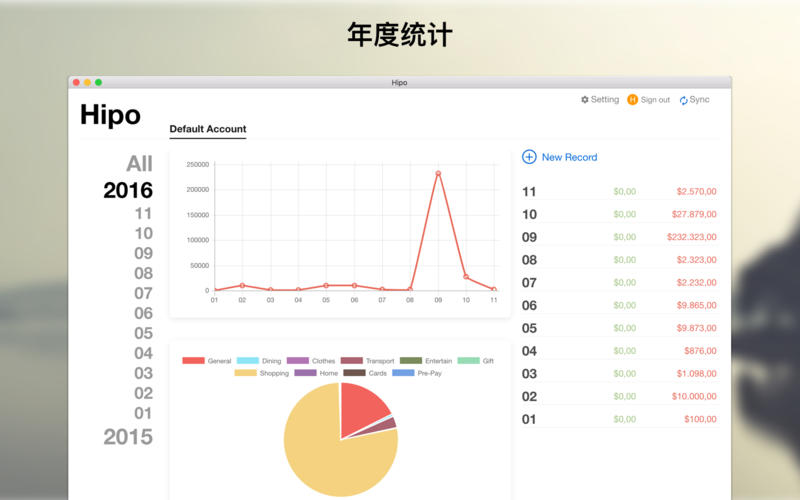800x500 pixels.
Task: Click the Hipo logo title
Action: coord(110,115)
